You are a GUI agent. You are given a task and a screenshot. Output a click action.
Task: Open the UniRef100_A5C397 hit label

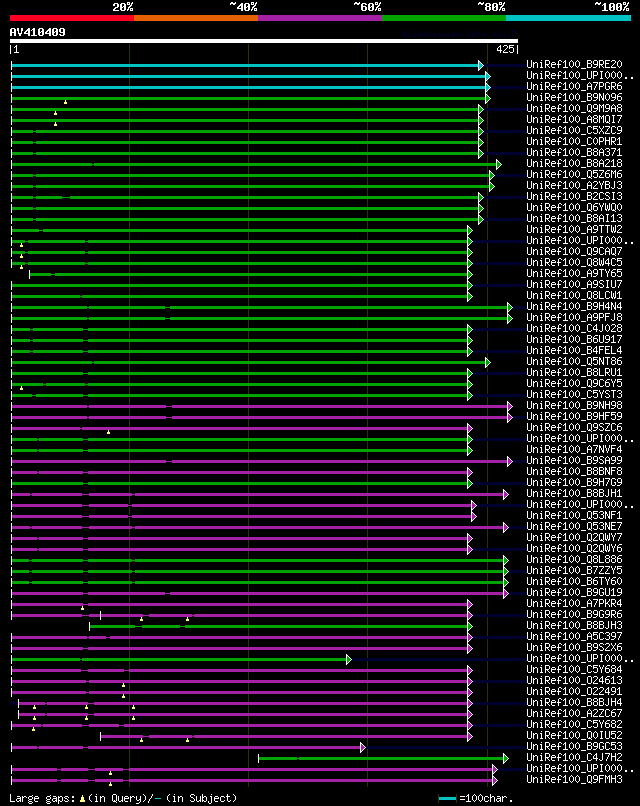574,637
